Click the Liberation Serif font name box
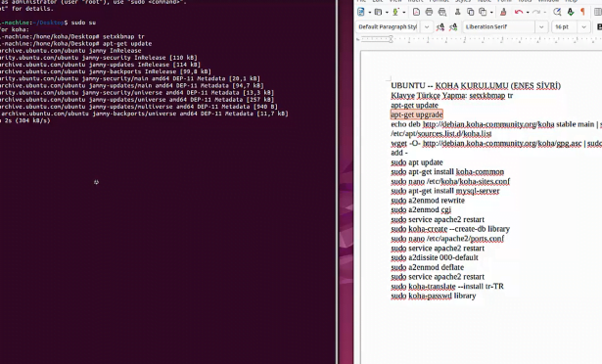This screenshot has width=602, height=364. point(498,26)
